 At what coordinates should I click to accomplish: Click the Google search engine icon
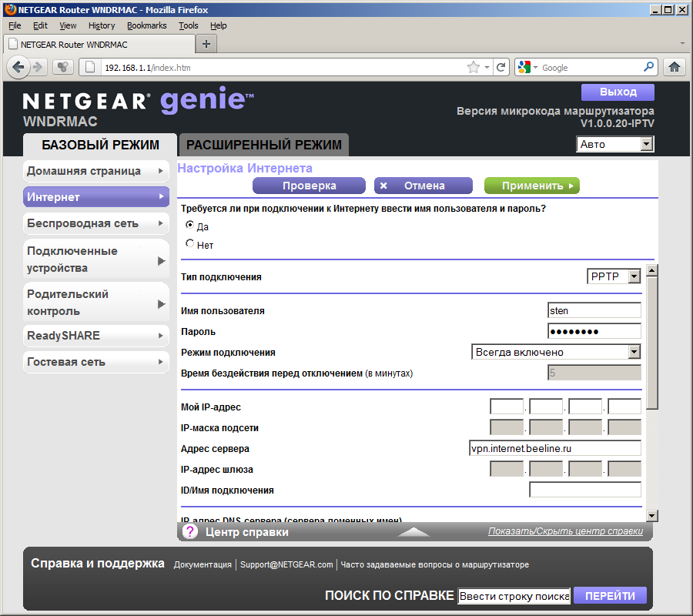pyautogui.click(x=524, y=67)
